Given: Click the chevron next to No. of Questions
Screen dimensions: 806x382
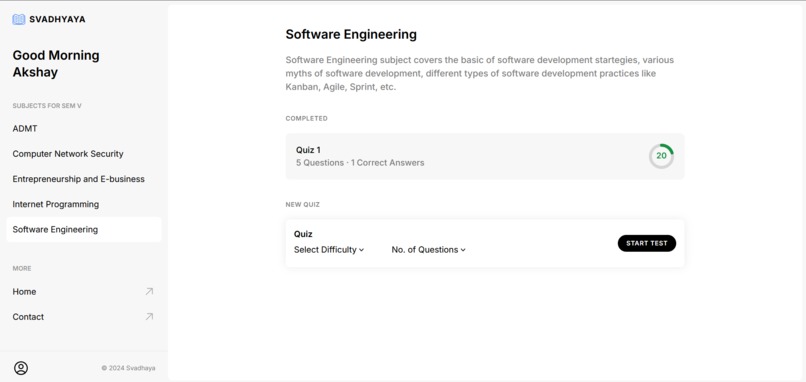Looking at the screenshot, I should (463, 250).
